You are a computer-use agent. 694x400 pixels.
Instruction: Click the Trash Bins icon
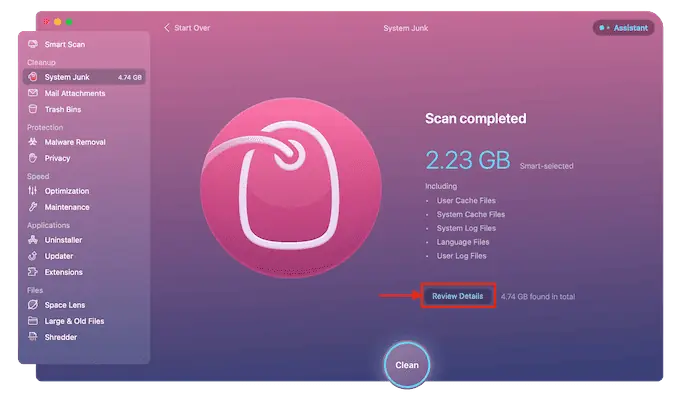coord(33,109)
